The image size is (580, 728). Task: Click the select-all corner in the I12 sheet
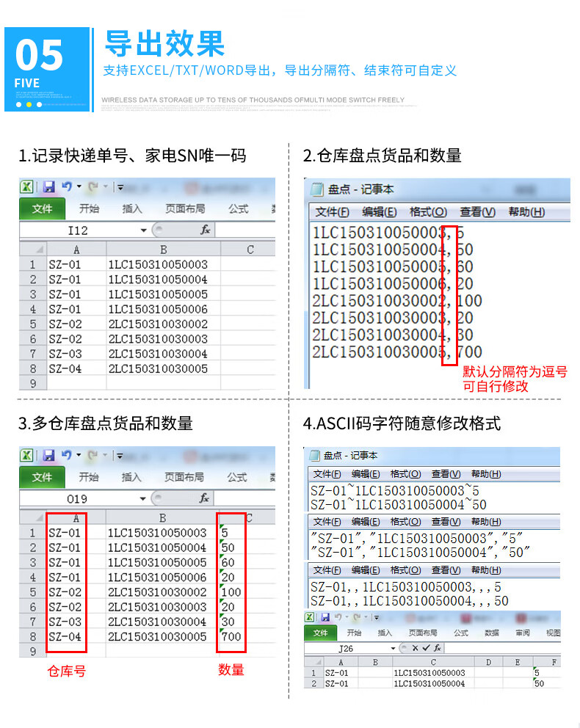click(x=32, y=250)
